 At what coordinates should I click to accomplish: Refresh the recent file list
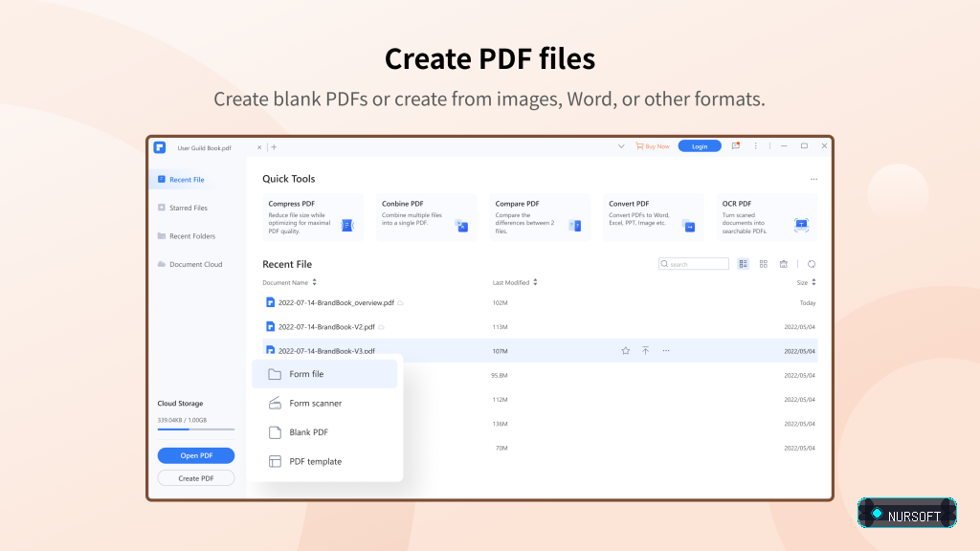click(812, 264)
